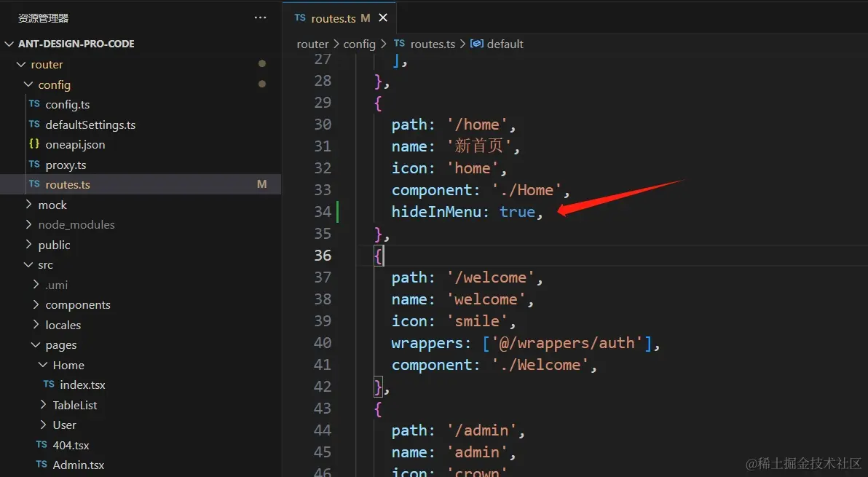868x477 pixels.
Task: Expand the public folder
Action: 29,245
